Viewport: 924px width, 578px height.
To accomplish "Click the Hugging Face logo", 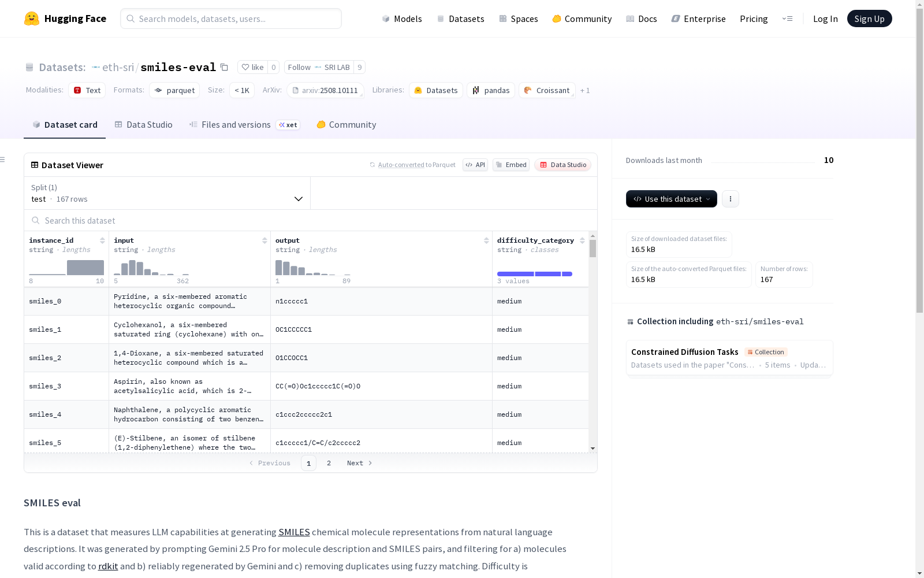I will click(65, 18).
